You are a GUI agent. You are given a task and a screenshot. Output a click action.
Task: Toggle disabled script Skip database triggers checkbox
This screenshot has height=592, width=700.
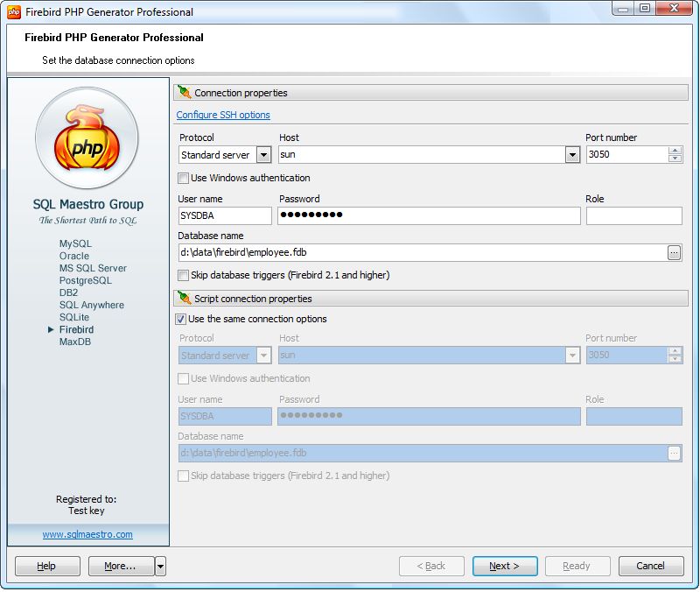pos(183,476)
